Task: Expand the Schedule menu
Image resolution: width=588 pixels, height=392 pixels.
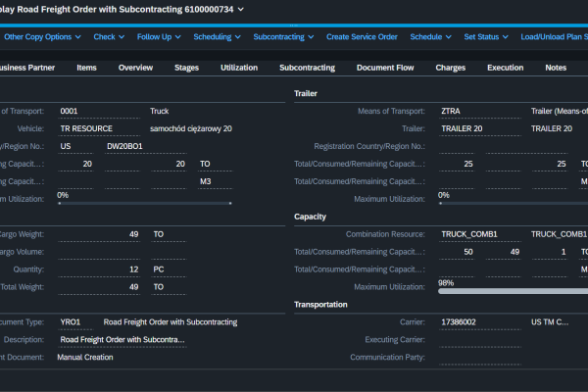Action: (x=430, y=37)
